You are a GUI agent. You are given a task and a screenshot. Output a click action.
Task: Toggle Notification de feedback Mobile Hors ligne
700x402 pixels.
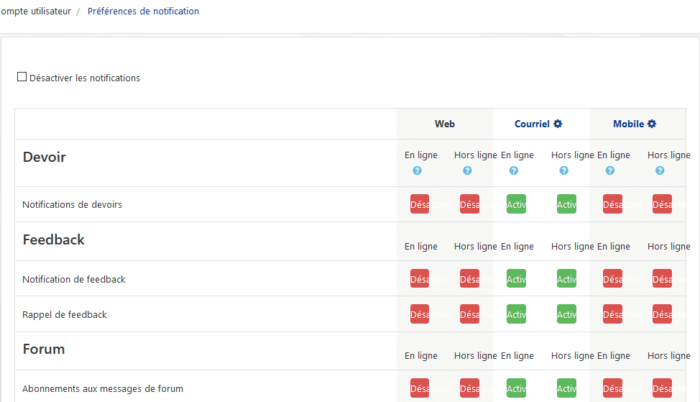point(662,279)
